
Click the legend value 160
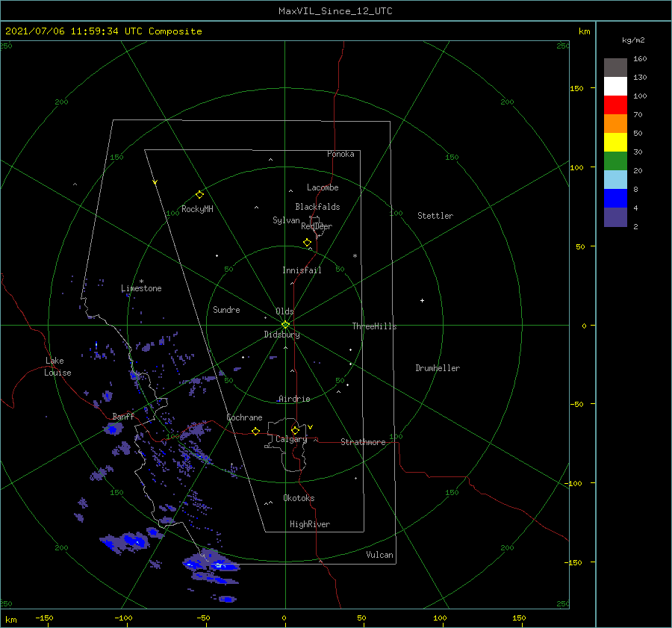tap(640, 59)
